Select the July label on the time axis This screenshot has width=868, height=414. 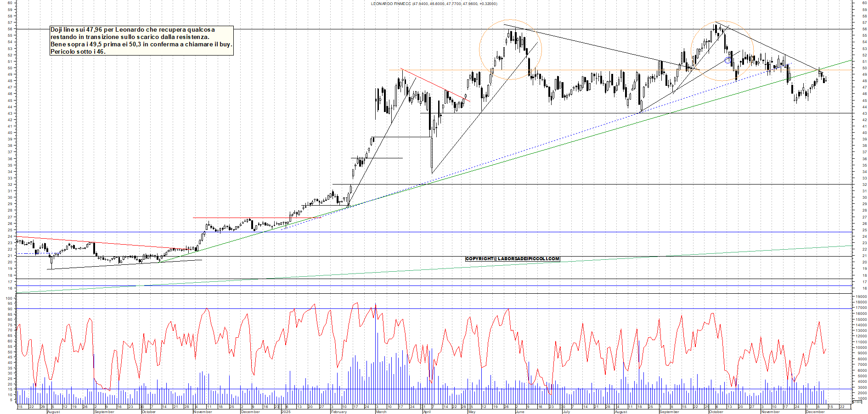[x=566, y=412]
